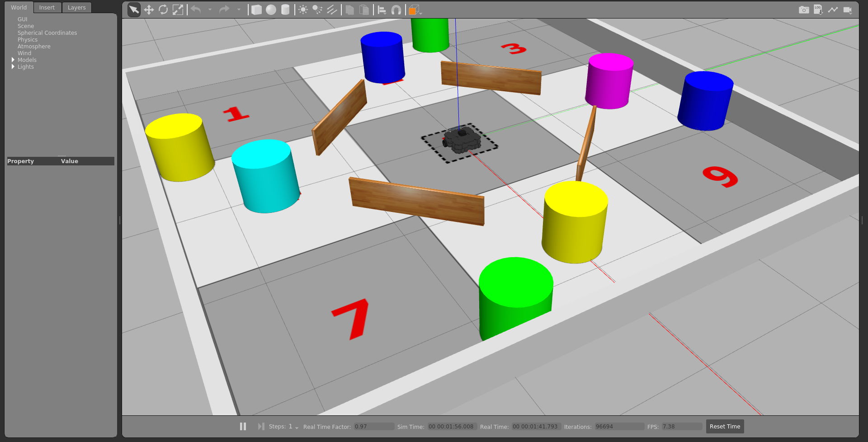This screenshot has height=442, width=868.
Task: Insert a box shape
Action: coord(256,9)
